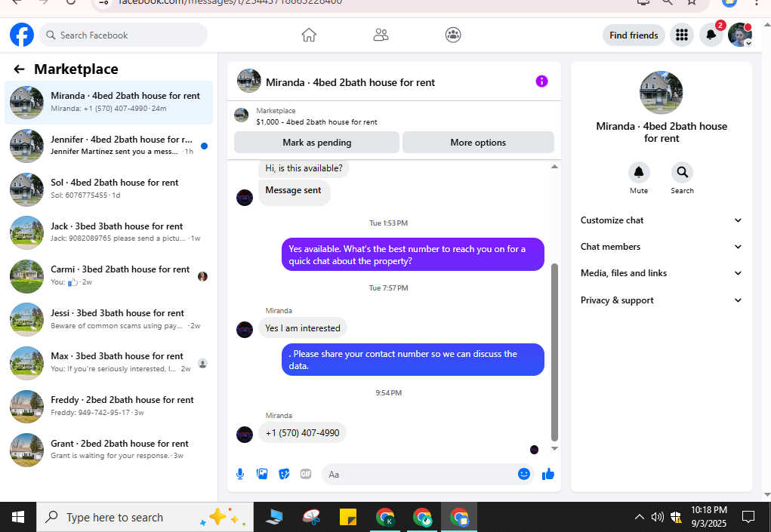Open Marketplace listing $1,000 4bed 2bath link

coord(316,121)
